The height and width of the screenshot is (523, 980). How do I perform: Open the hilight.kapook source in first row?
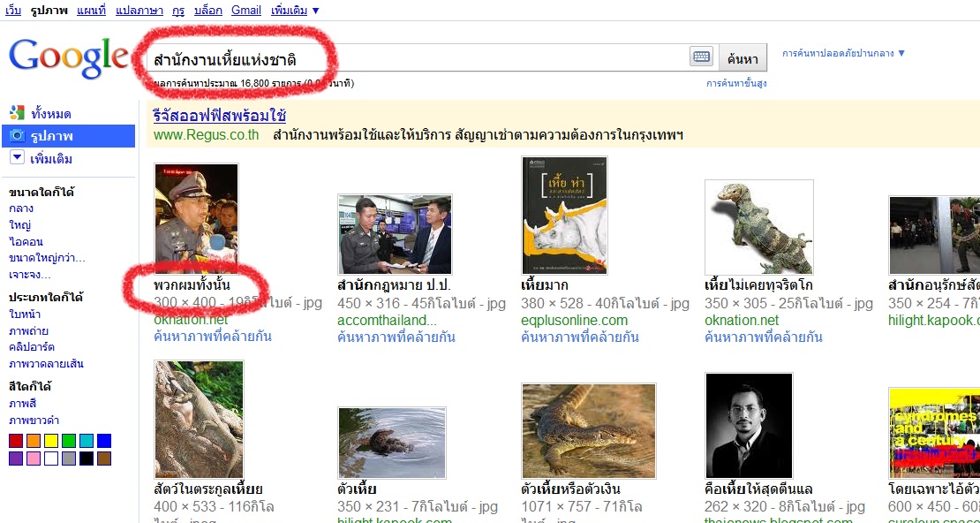pos(934,321)
